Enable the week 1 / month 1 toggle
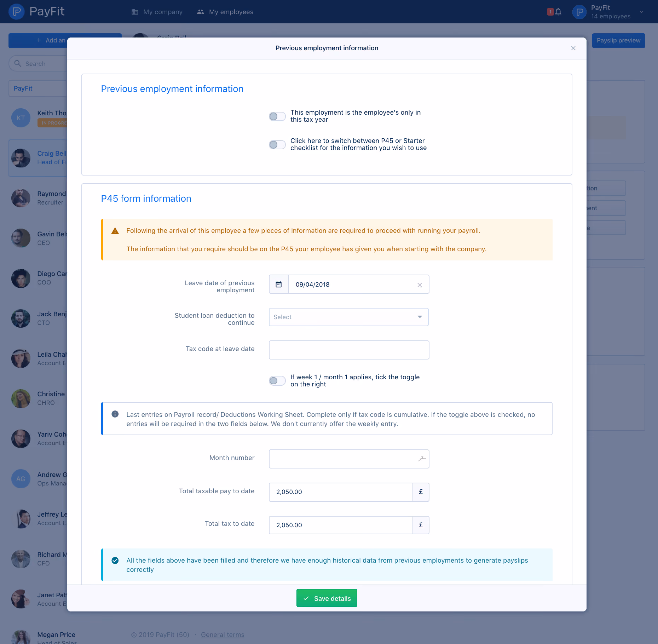 pos(277,381)
